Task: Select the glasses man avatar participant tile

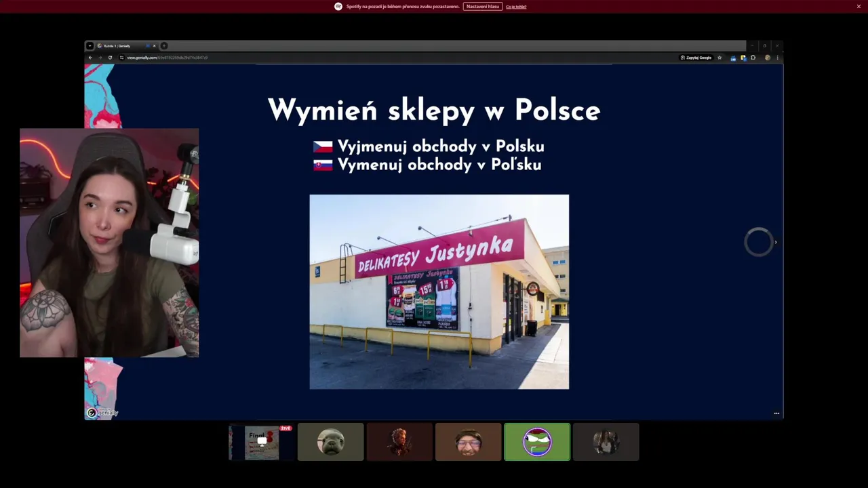Action: pyautogui.click(x=468, y=442)
